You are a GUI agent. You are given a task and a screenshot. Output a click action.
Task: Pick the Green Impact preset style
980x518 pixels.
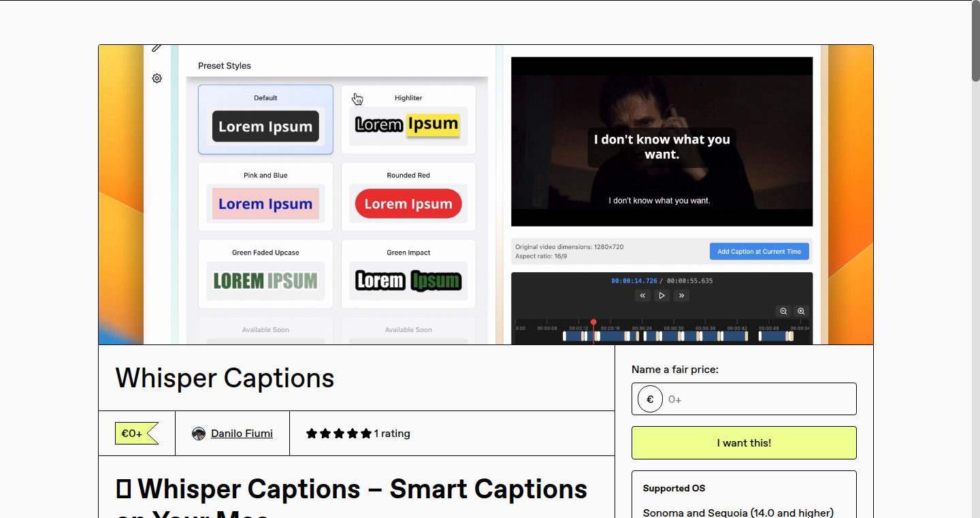408,274
